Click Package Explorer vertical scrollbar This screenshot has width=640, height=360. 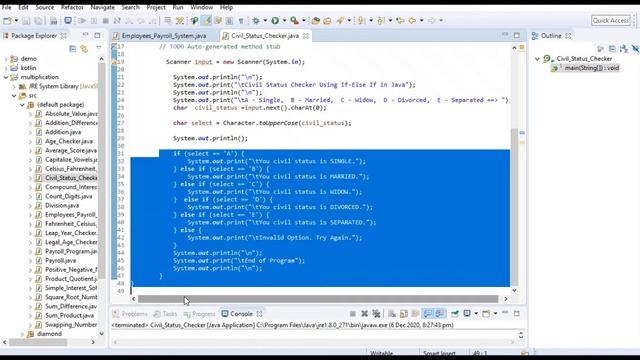point(101,171)
